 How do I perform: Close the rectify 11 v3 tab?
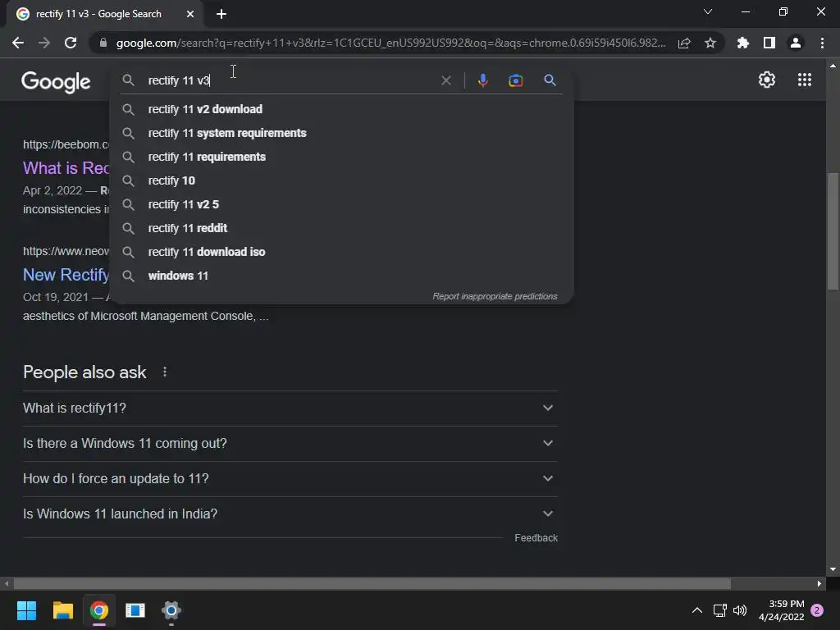click(190, 15)
